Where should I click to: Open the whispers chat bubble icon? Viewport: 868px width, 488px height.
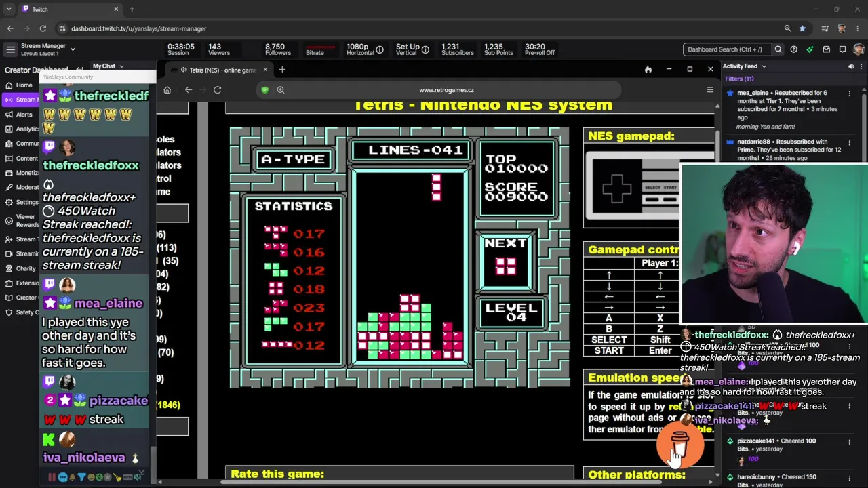[x=842, y=49]
